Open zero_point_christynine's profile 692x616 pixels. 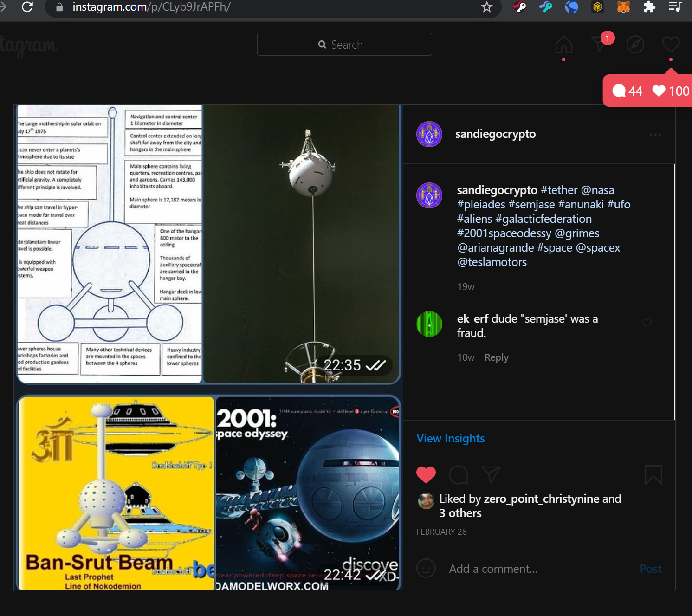542,499
